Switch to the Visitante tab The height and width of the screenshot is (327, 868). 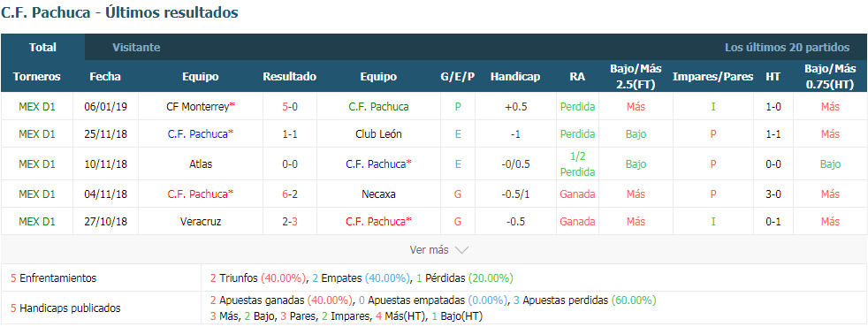(136, 48)
